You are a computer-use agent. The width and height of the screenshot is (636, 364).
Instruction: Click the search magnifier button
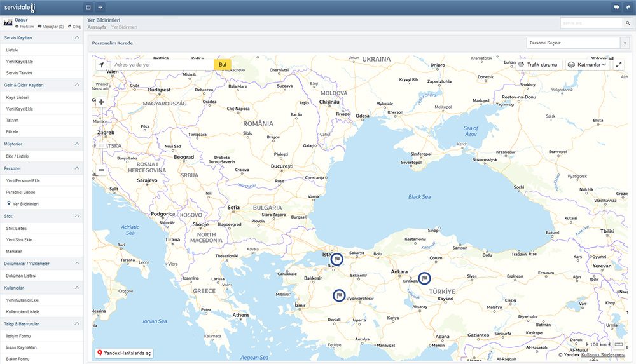[x=628, y=23]
